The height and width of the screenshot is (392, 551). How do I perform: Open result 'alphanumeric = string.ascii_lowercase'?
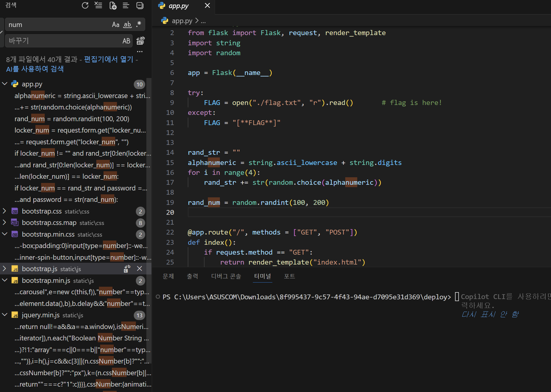[82, 96]
